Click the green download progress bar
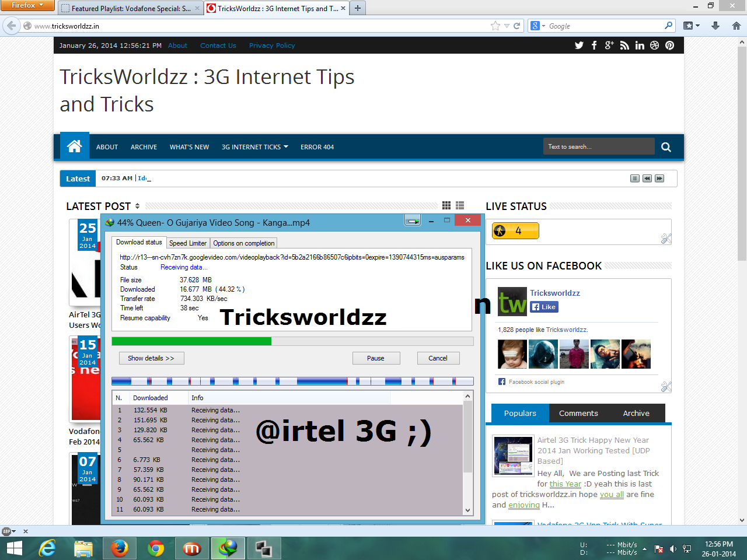The width and height of the screenshot is (747, 560). point(292,341)
